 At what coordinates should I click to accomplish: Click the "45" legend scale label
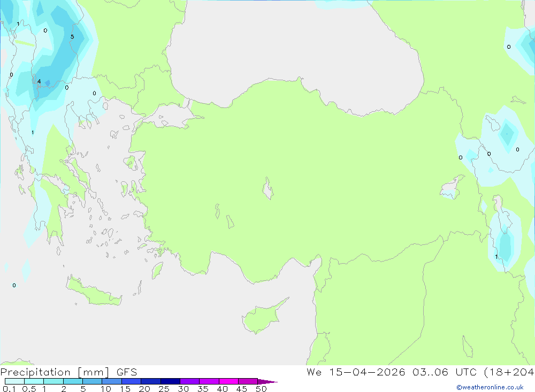point(242,389)
